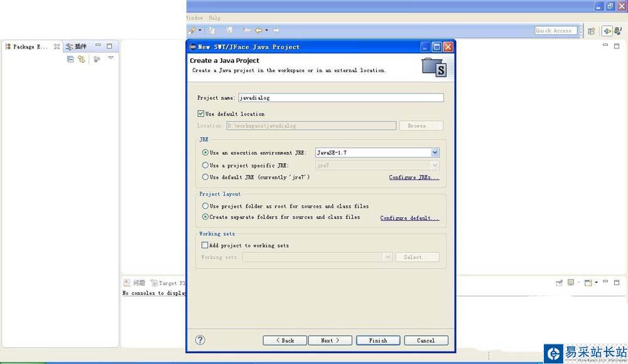Click the Configure JREs link

[x=414, y=177]
